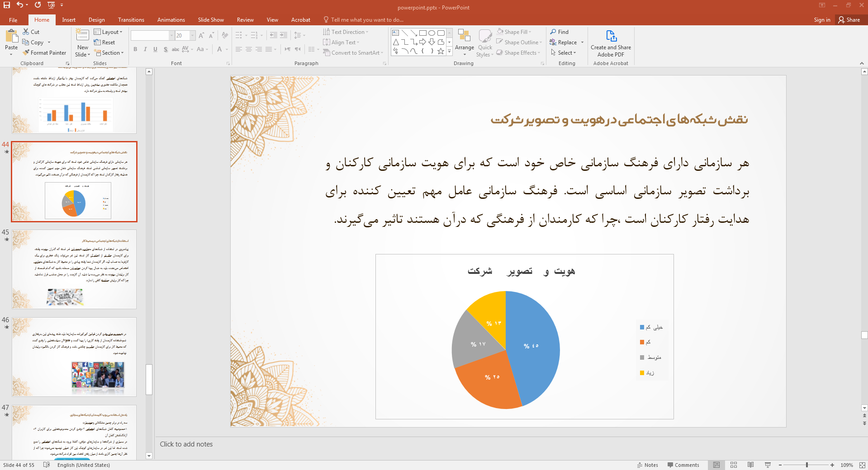Open the Animations tab
This screenshot has width=868, height=470.
click(x=171, y=20)
